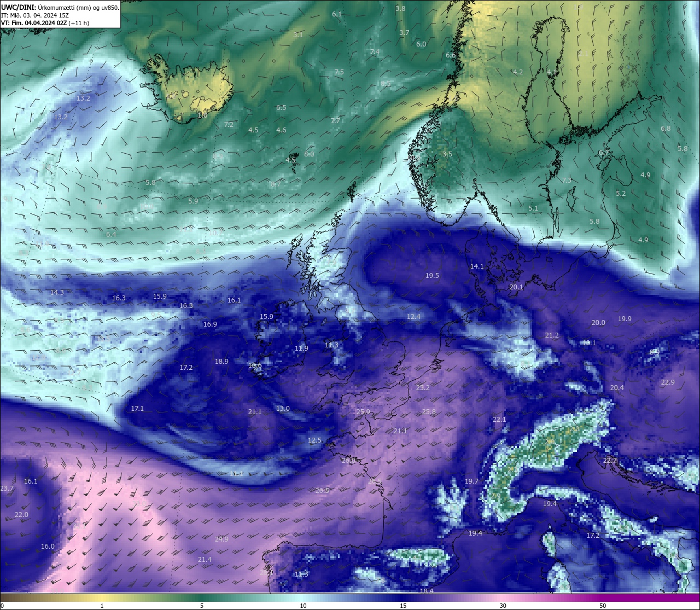Click the 13.0 map value
The width and height of the screenshot is (700, 610).
[x=283, y=408]
